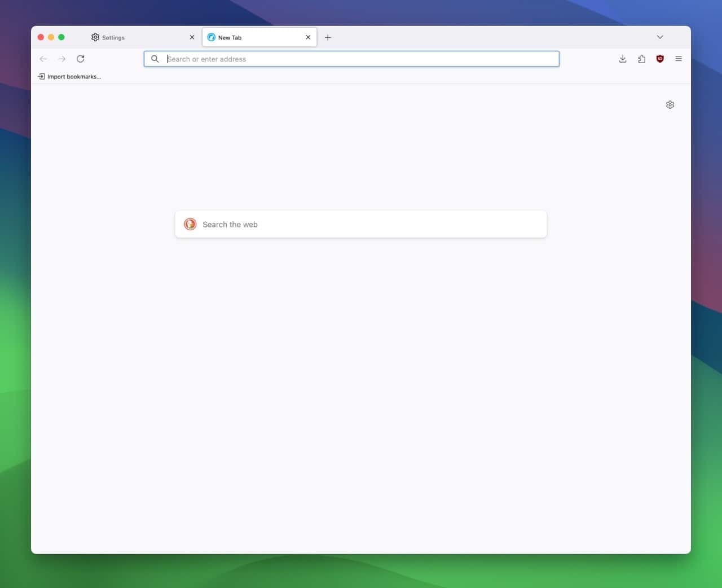Open the new tab page settings gear
722x588 pixels.
click(x=670, y=104)
